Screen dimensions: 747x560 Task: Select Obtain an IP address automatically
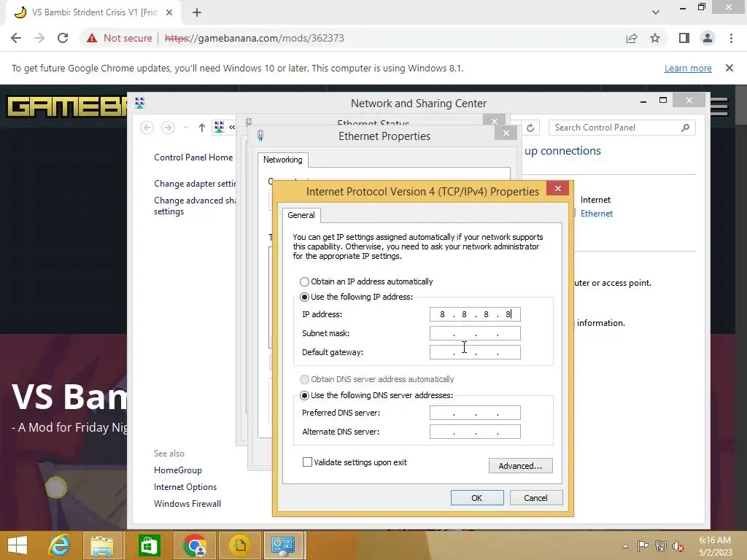point(366,281)
